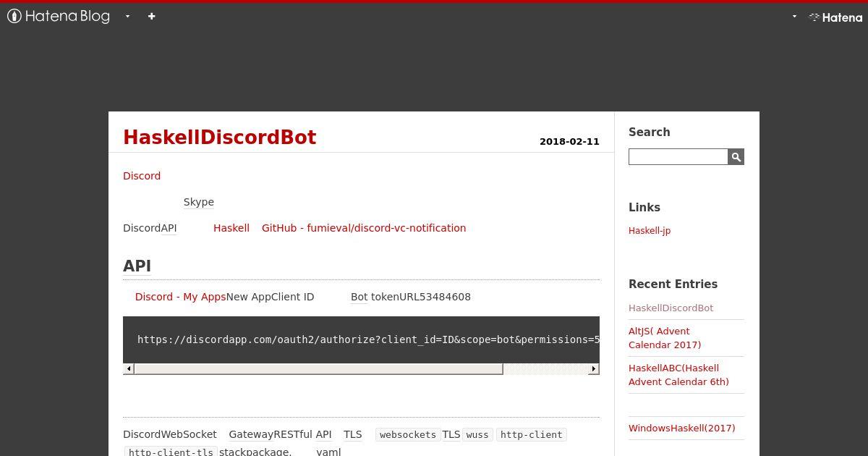Click the Skype keyword link
Screen dimensions: 868x456
pyautogui.click(x=199, y=202)
